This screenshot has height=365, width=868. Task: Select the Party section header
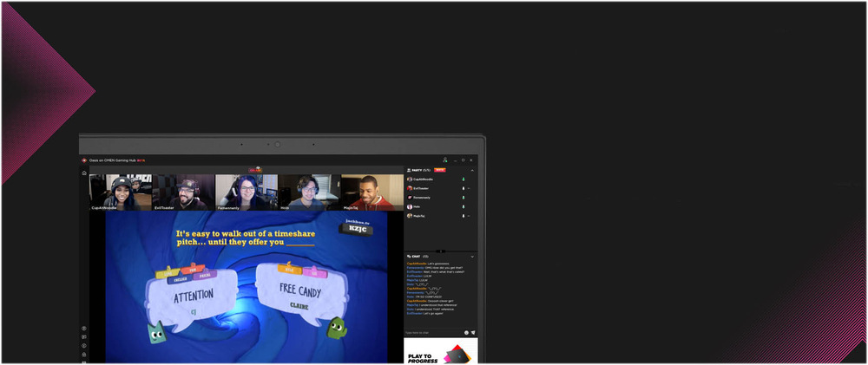pos(420,170)
